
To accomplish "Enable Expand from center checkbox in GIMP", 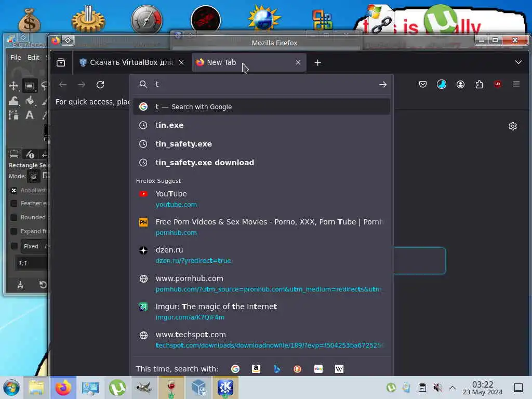I will point(14,231).
